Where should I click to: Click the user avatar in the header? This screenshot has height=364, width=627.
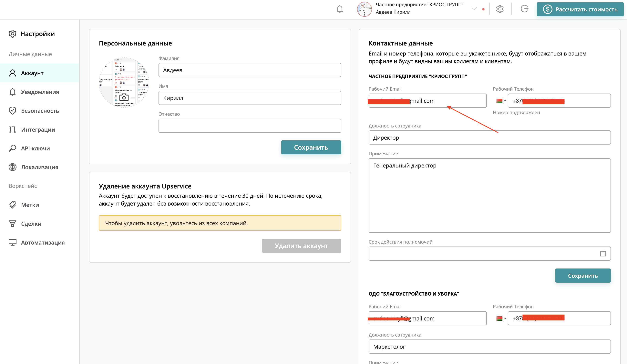364,9
